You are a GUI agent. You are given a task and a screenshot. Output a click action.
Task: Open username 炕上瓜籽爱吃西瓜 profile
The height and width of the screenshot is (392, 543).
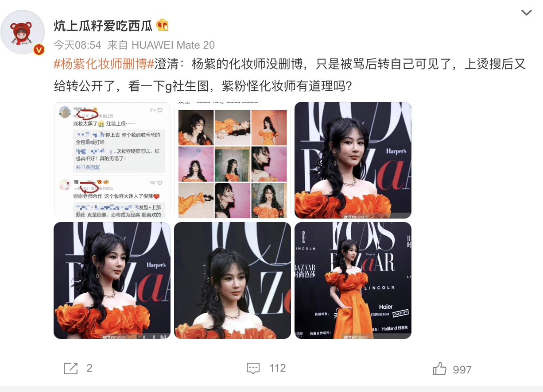pos(103,26)
